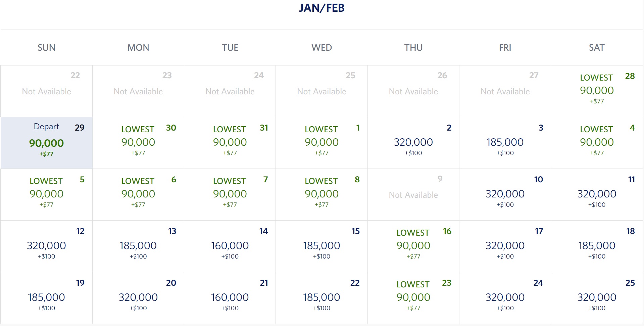Choose Tuesday 14 for 160,000 miles
The image size is (644, 326).
(x=230, y=246)
